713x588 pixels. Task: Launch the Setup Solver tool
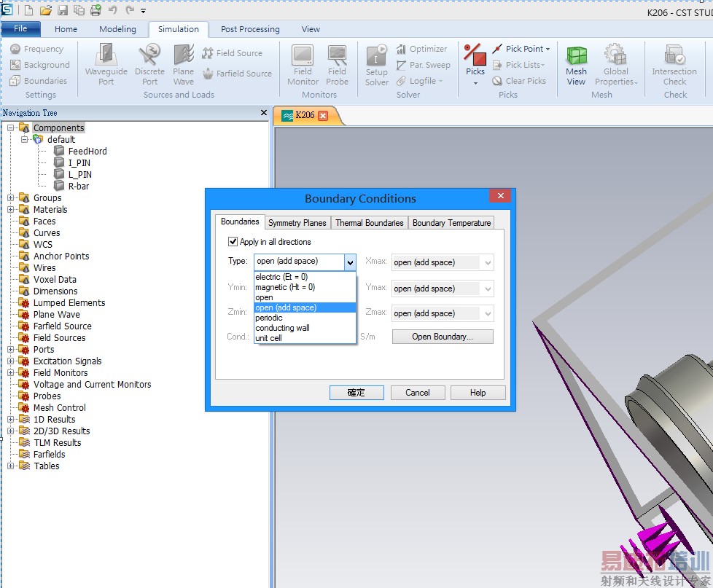(x=376, y=65)
